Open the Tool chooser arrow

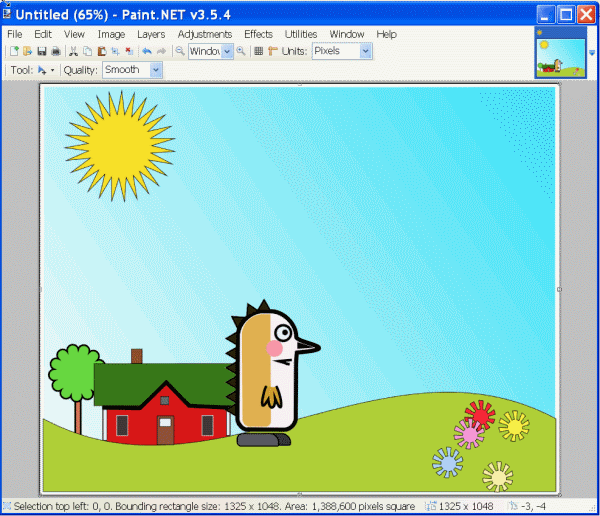52,70
